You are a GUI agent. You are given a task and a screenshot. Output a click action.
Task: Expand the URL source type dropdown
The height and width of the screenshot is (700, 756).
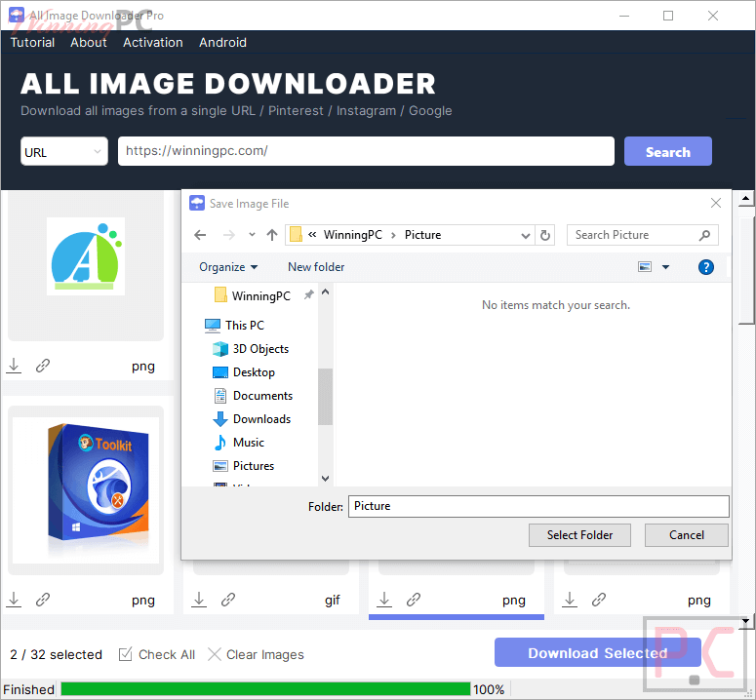click(x=64, y=151)
